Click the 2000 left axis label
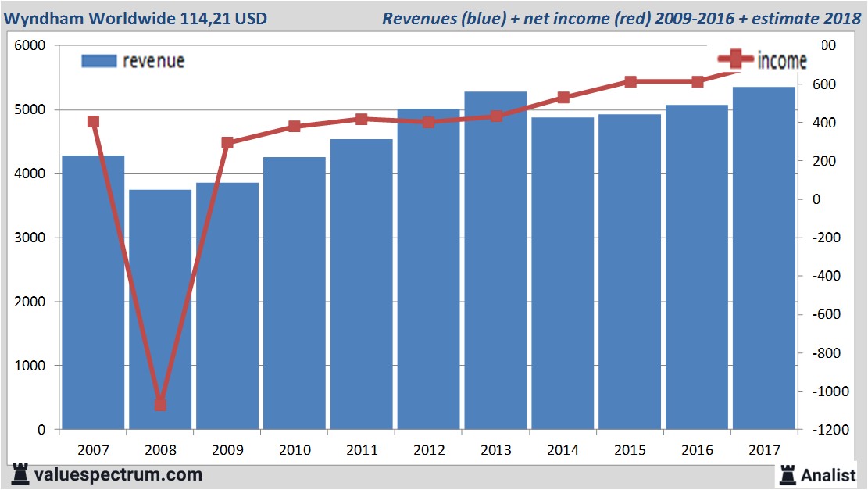868x490 pixels. (30, 302)
